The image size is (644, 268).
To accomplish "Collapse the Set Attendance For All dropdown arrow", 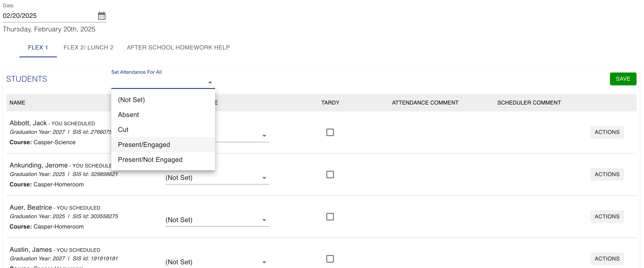I will (210, 82).
